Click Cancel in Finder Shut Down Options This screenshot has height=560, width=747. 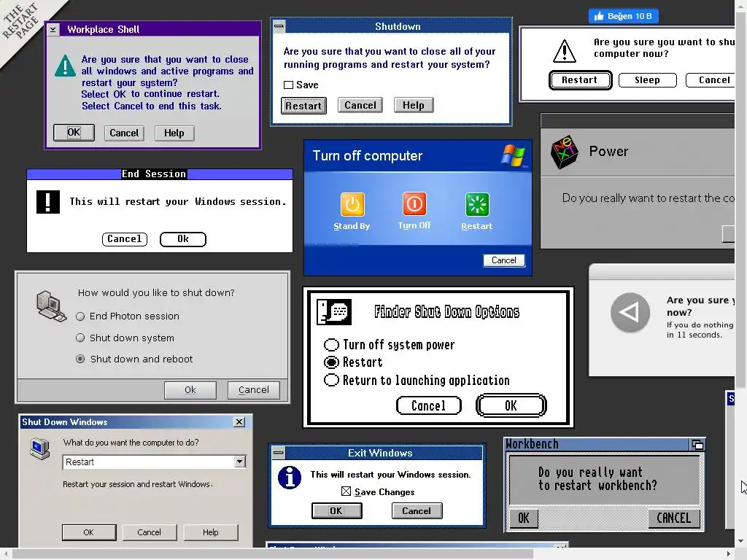(429, 405)
